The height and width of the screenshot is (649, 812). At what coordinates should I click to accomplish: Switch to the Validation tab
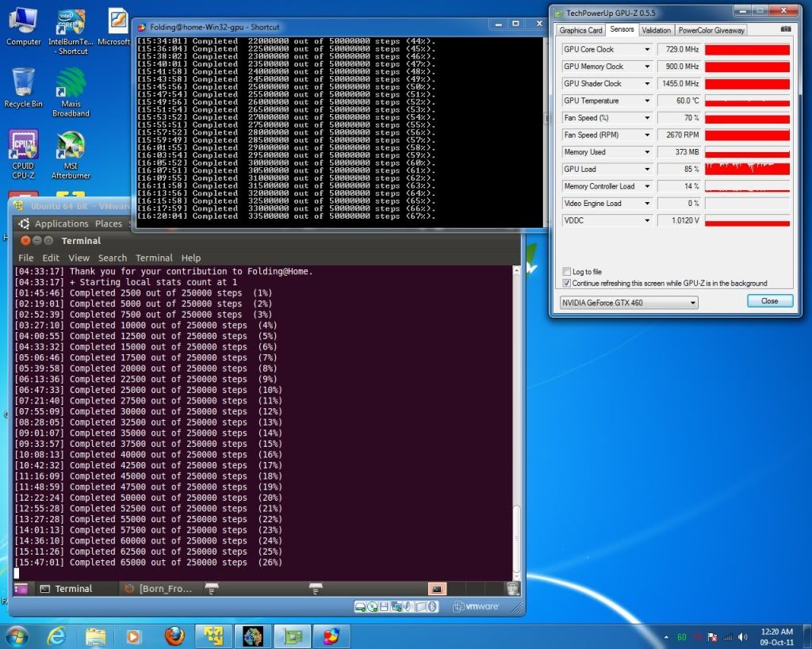tap(656, 30)
